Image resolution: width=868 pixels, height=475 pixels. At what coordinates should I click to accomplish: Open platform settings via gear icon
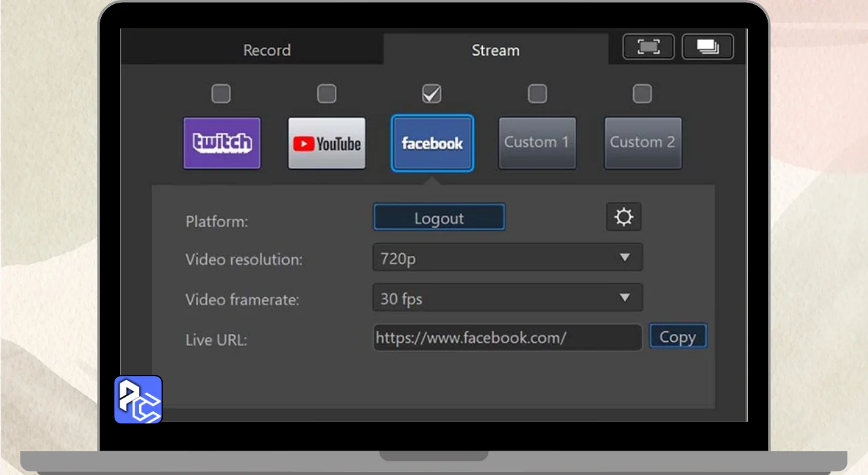[x=623, y=218]
